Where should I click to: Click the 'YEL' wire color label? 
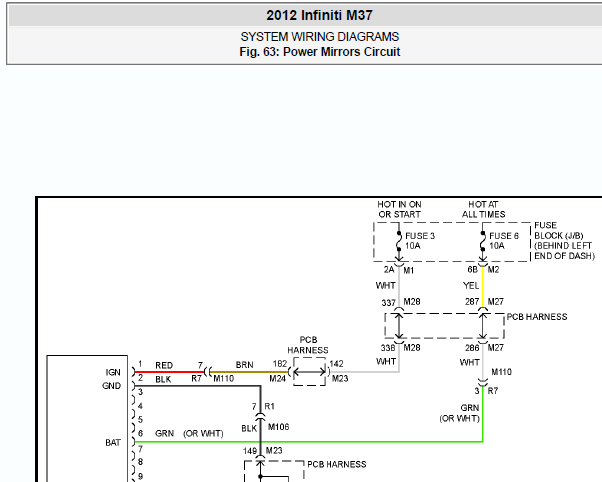(471, 286)
